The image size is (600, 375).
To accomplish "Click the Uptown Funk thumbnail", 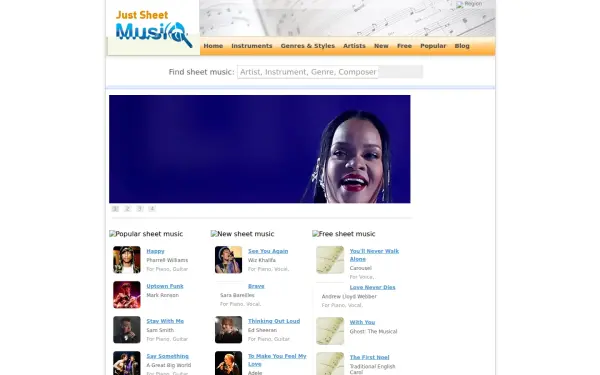I will (127, 295).
